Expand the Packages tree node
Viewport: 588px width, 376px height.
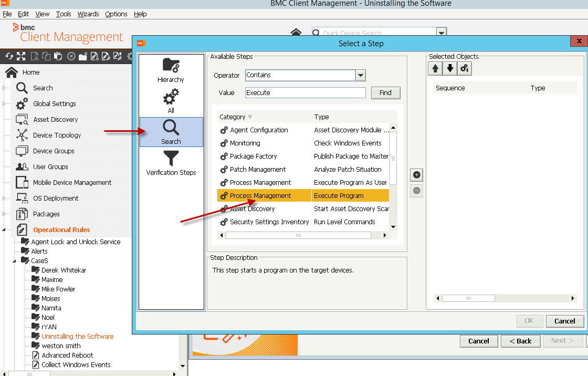coord(4,214)
